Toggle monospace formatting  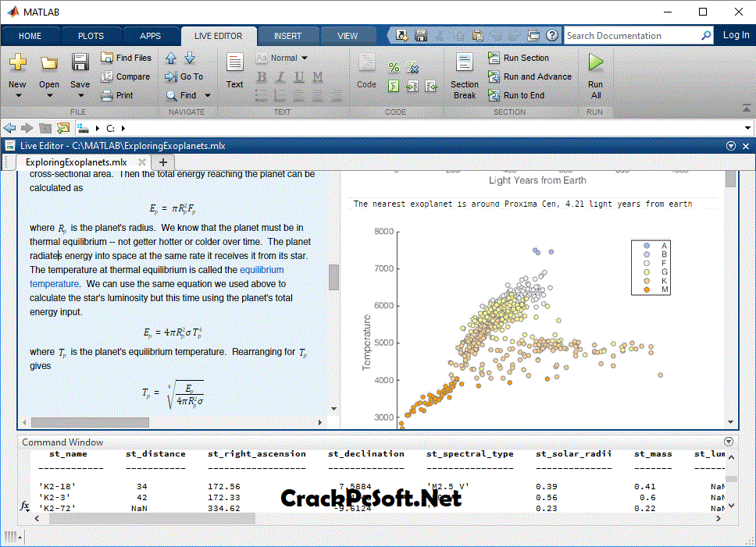pyautogui.click(x=317, y=76)
